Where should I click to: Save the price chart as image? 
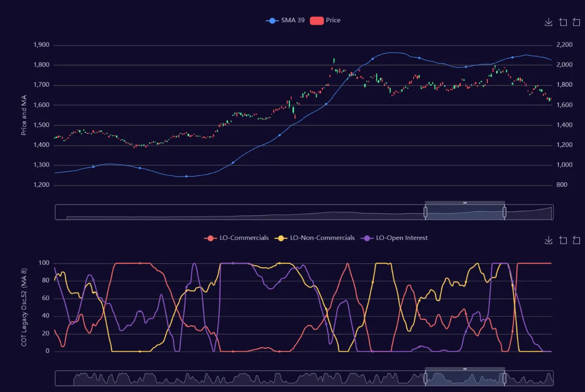(549, 22)
